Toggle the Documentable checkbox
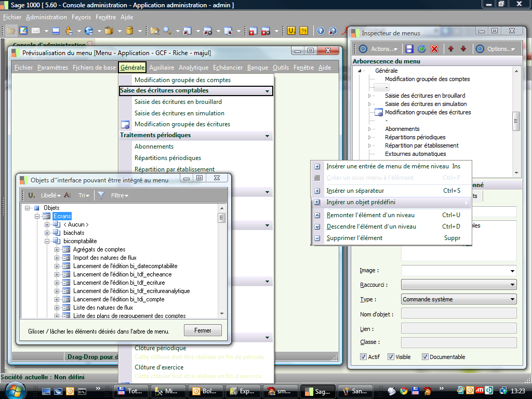The width and height of the screenshot is (532, 399). 425,356
